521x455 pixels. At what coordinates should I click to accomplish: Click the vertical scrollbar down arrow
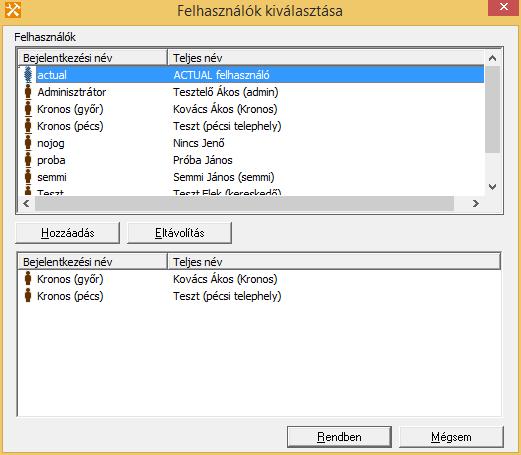[492, 187]
